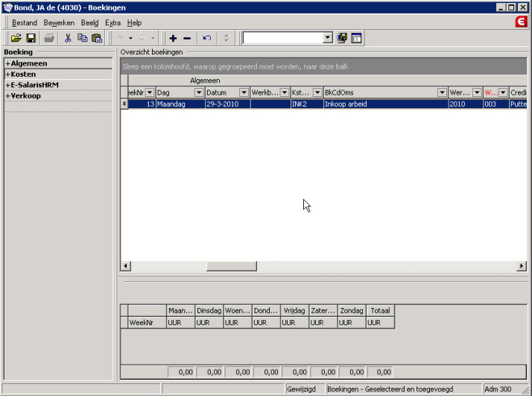Click the open folder icon in toolbar
This screenshot has height=396, width=532.
pyautogui.click(x=16, y=38)
